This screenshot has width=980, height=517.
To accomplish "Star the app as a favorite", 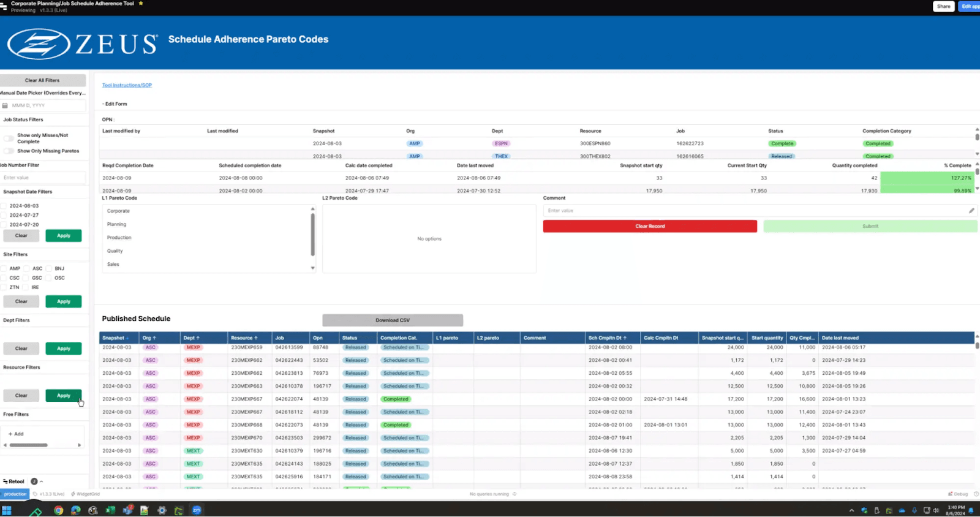I will click(x=141, y=3).
